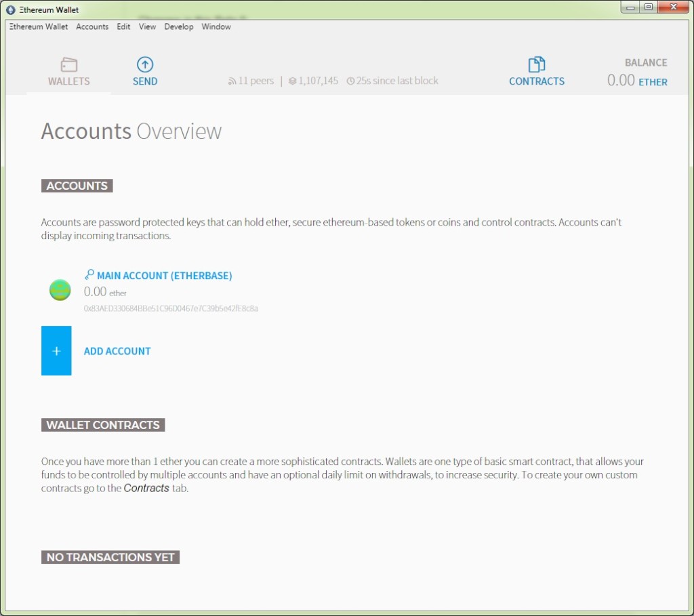
Task: Open the Wallets section via folder icon
Action: [x=68, y=65]
